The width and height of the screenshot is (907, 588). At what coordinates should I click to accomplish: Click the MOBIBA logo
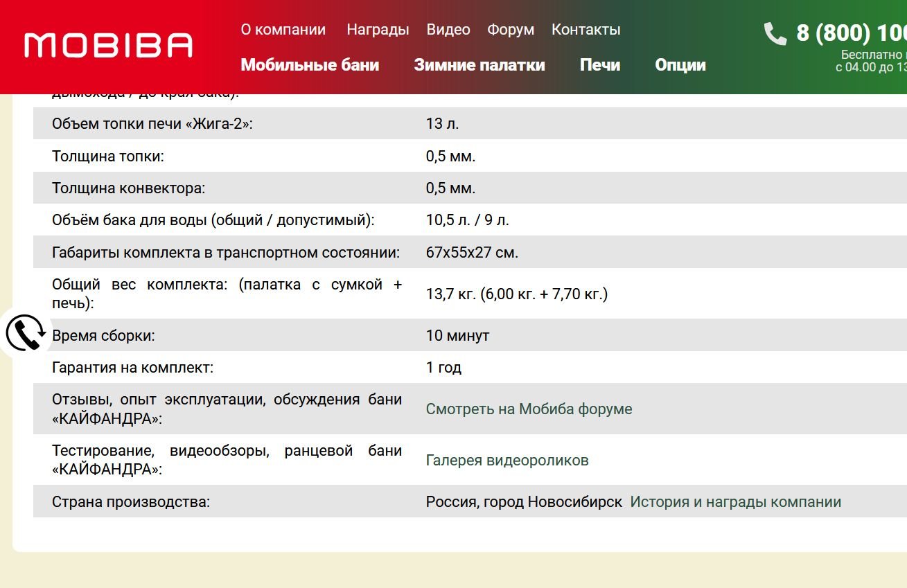[x=108, y=45]
